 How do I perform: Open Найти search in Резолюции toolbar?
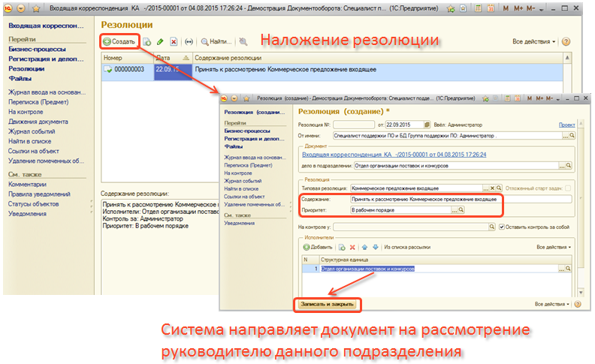(x=216, y=42)
